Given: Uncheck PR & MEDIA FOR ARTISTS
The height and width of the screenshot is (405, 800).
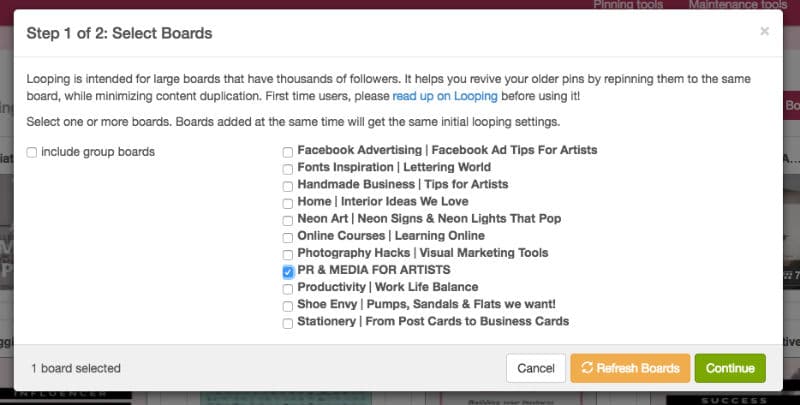Looking at the screenshot, I should tap(288, 272).
